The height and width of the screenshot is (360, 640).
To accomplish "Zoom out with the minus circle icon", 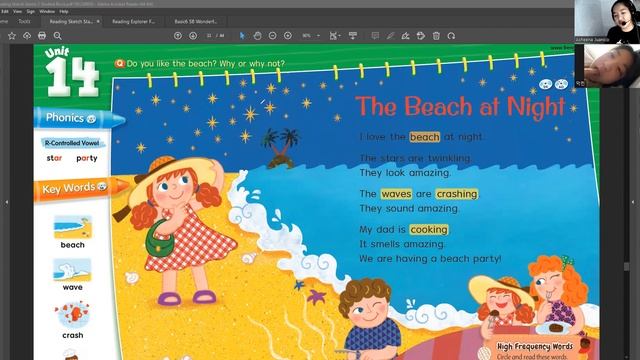I will click(273, 36).
